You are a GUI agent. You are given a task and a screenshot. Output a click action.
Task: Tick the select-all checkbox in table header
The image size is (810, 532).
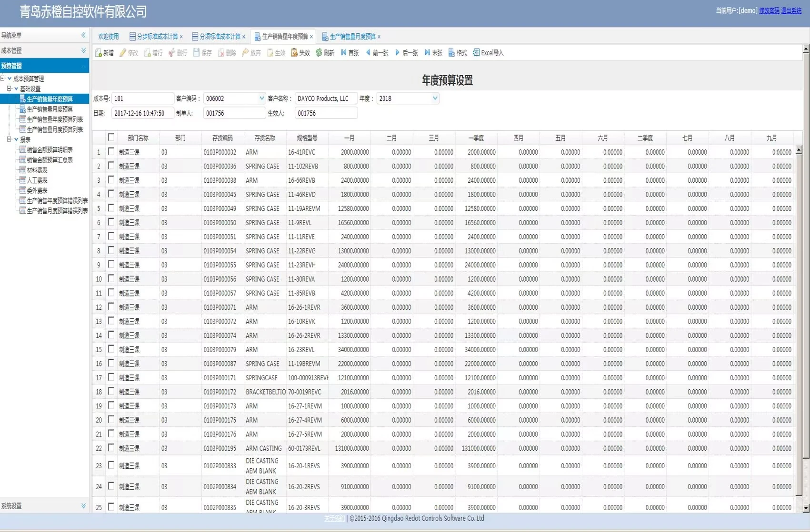[111, 138]
